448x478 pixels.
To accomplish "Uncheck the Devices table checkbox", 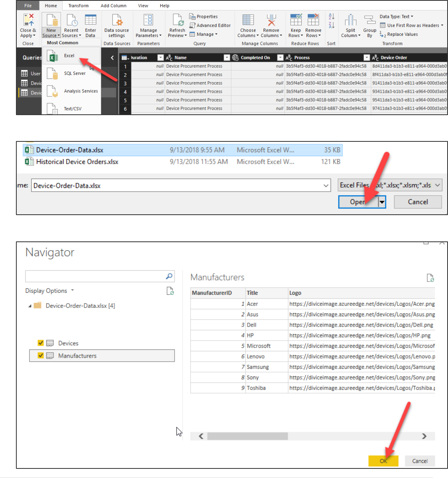I will 41,343.
